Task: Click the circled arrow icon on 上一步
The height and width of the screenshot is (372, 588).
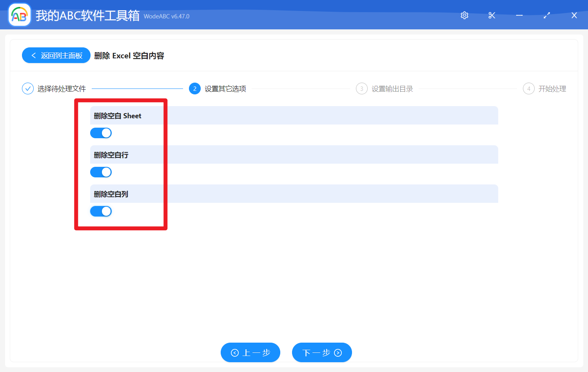Action: 235,352
